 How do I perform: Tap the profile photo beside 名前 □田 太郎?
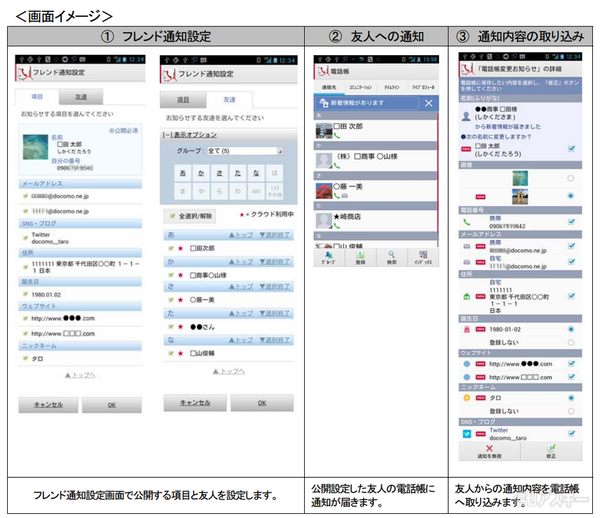tap(35, 147)
